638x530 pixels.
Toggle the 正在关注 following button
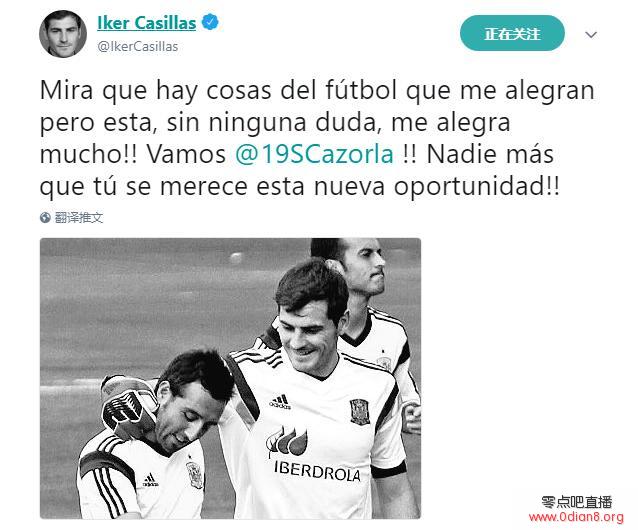[x=512, y=33]
